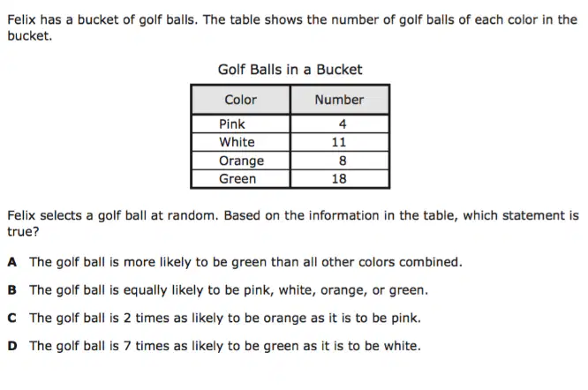This screenshot has width=588, height=390.
Task: Click the number 18 cell
Action: 339,179
